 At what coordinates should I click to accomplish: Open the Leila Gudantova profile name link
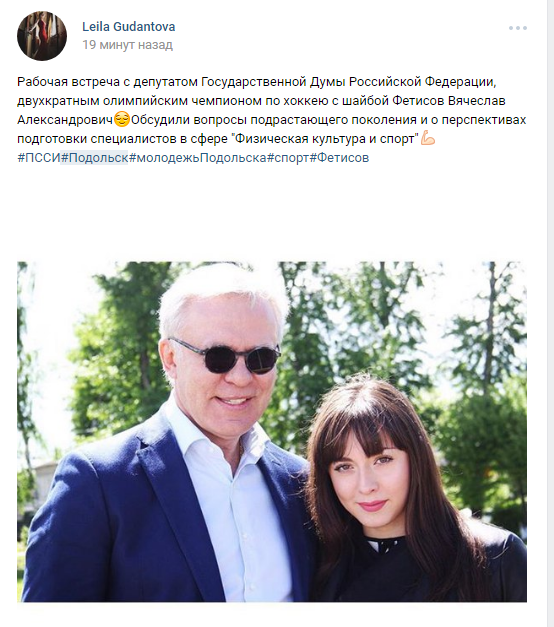(x=128, y=27)
